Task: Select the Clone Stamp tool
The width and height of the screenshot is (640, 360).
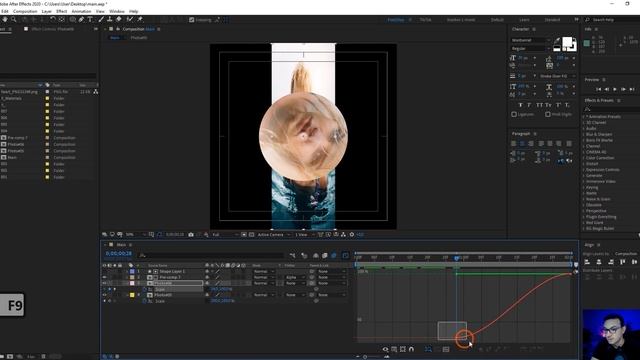Action: pyautogui.click(x=109, y=19)
